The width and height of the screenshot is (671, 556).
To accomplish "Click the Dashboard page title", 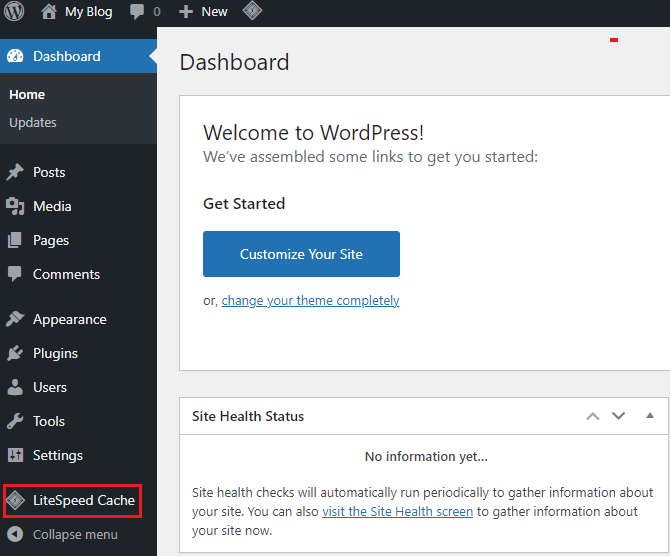I will point(234,62).
